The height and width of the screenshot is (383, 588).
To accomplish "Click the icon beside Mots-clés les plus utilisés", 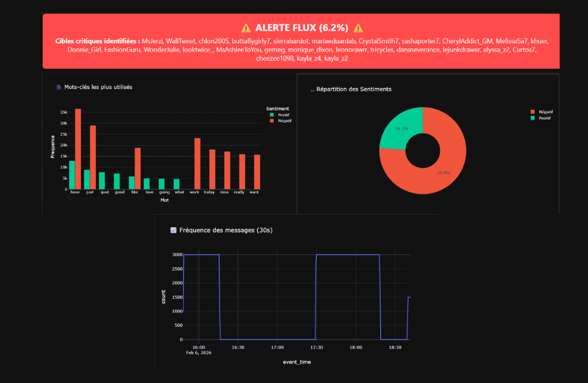I will pos(59,87).
